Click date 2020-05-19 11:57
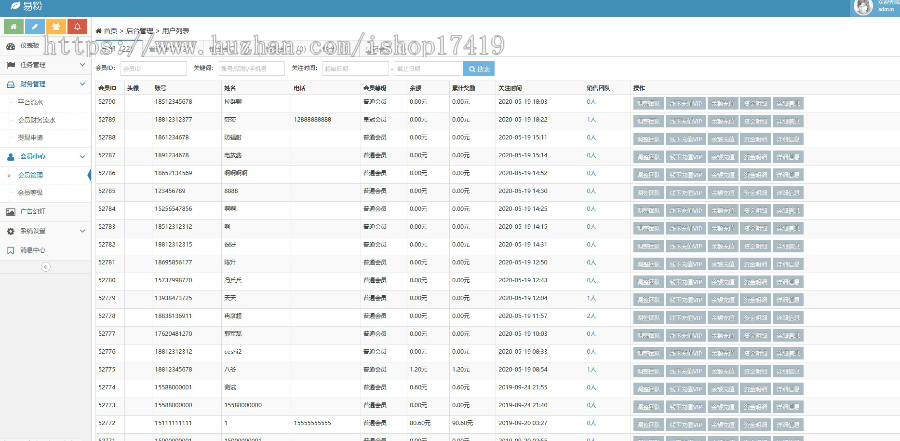Viewport: 900px width, 441px height. pyautogui.click(x=523, y=316)
